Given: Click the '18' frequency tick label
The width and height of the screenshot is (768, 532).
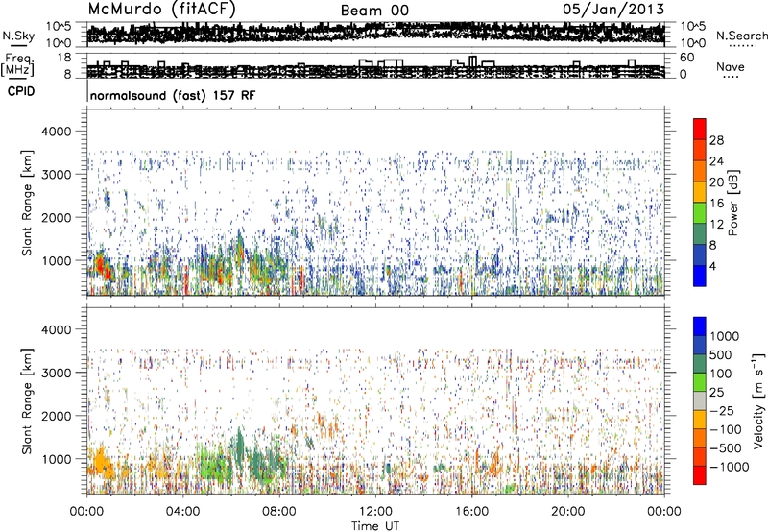Looking at the screenshot, I should (64, 58).
